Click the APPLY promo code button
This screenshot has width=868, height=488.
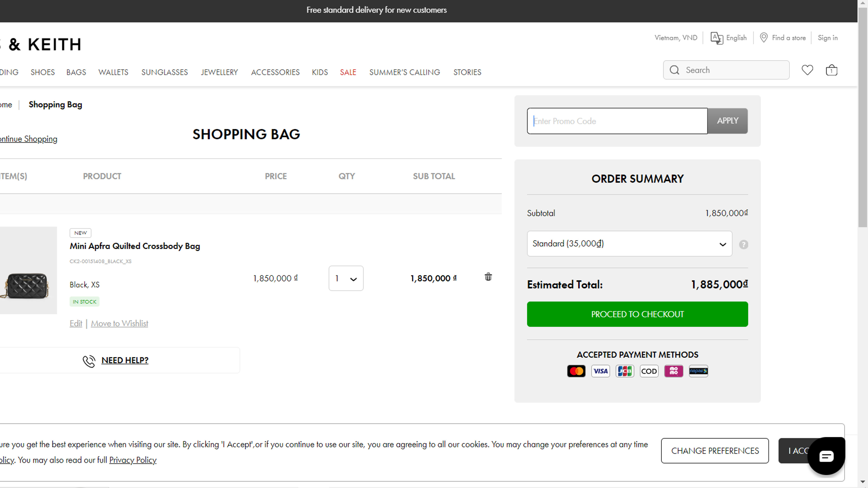727,121
